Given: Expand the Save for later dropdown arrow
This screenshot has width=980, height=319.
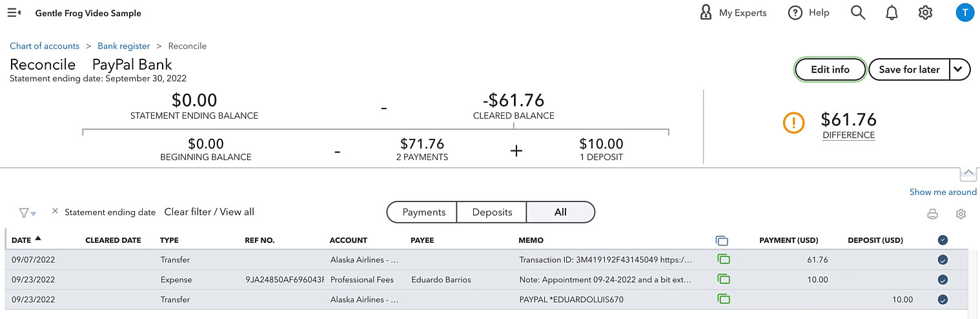Looking at the screenshot, I should 960,70.
